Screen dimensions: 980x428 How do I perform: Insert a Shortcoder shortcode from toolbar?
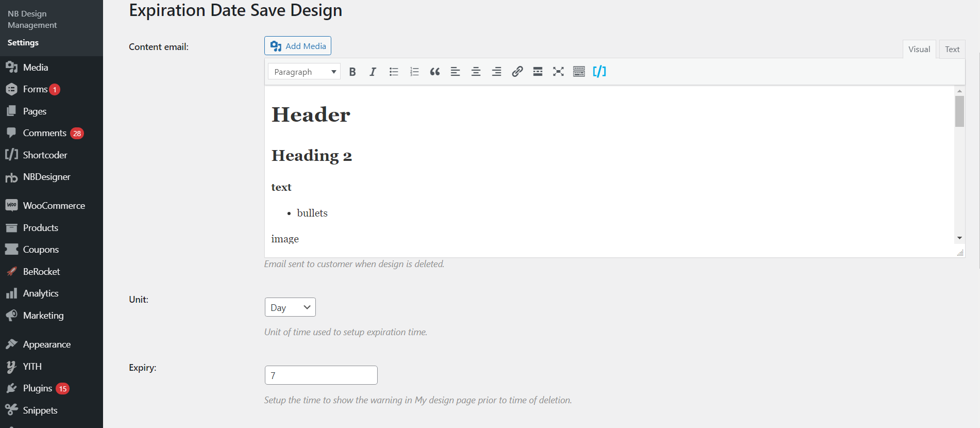[600, 72]
